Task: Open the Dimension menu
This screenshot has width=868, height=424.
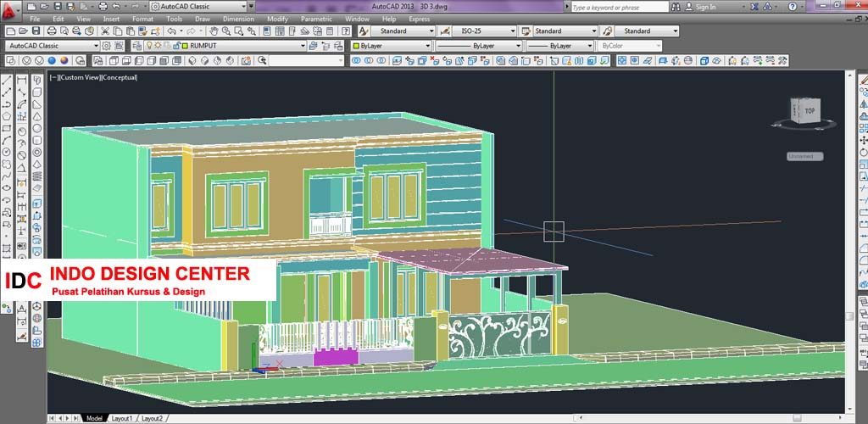Action: pos(238,19)
